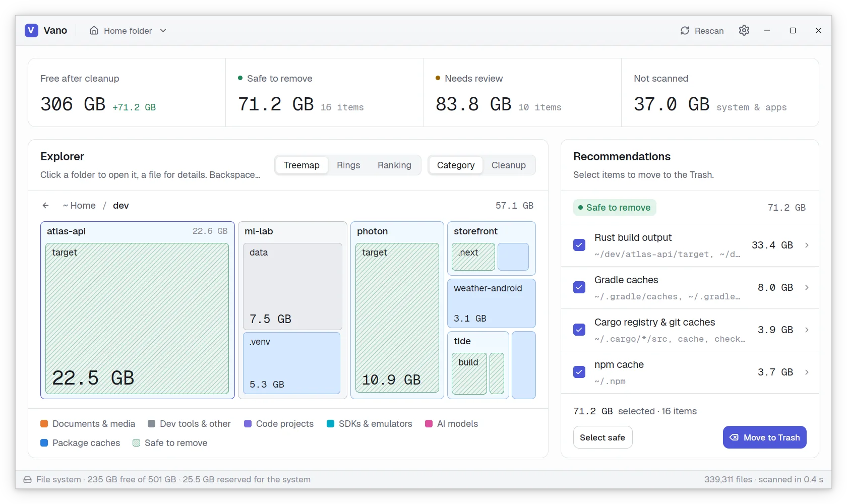This screenshot has height=504, width=847.
Task: Uncheck Cargo registry & git caches checkbox
Action: click(x=579, y=330)
